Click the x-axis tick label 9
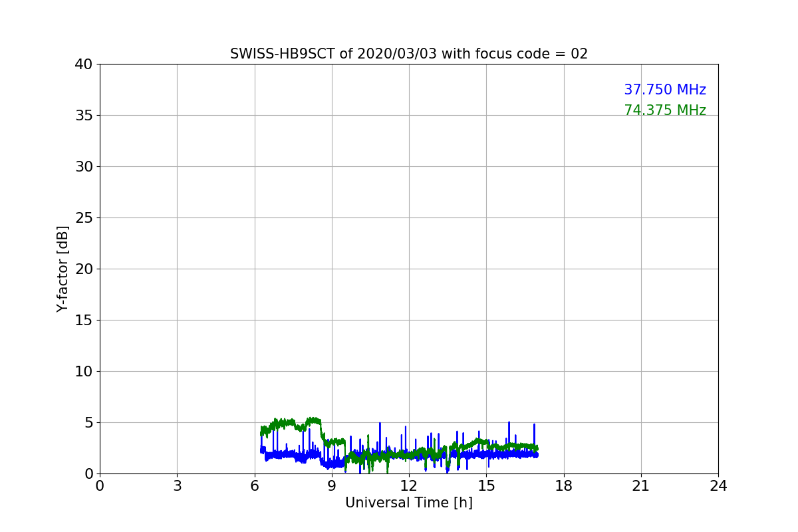 (332, 486)
